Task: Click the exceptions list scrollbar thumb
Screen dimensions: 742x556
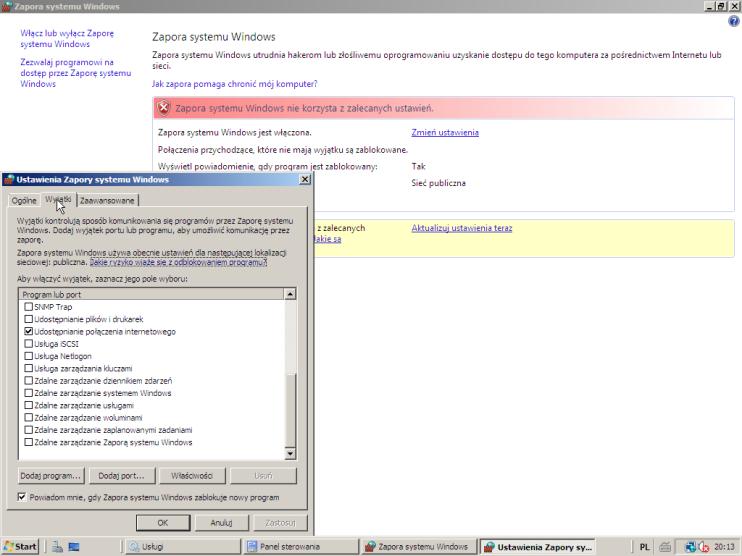Action: tap(290, 409)
